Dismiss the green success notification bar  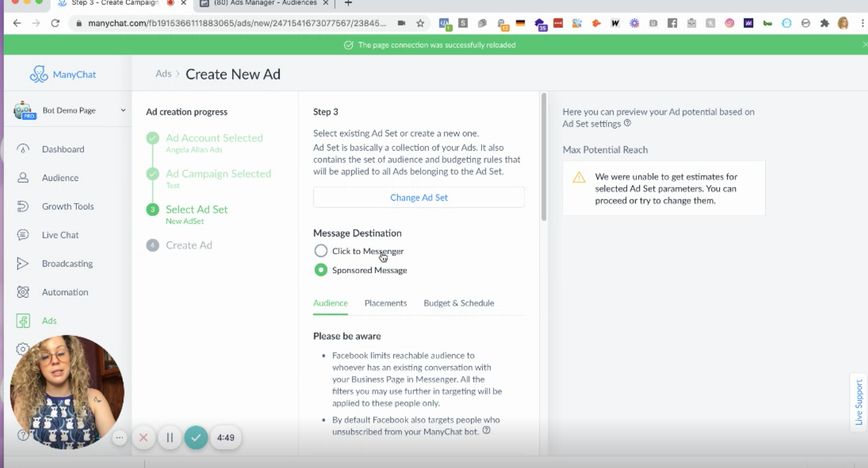[864, 44]
